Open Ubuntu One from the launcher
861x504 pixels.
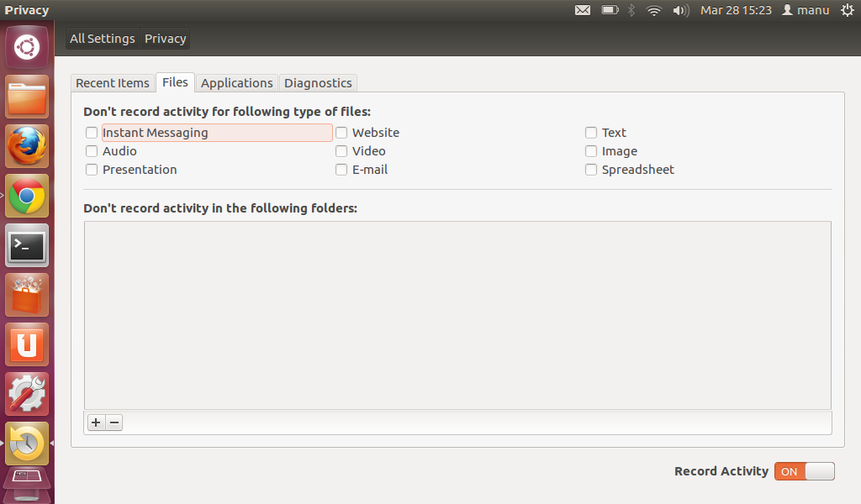point(27,344)
